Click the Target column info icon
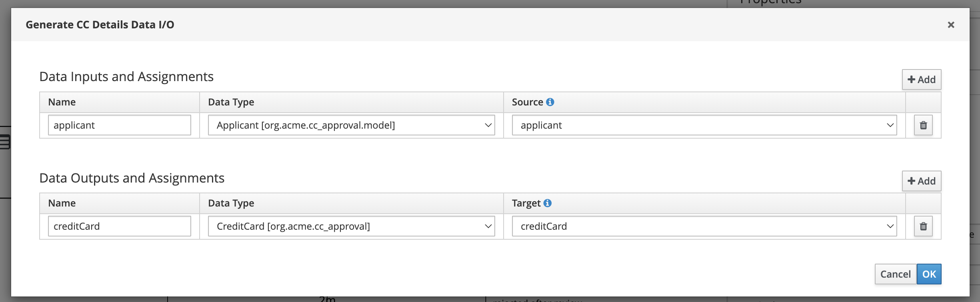 (x=548, y=203)
